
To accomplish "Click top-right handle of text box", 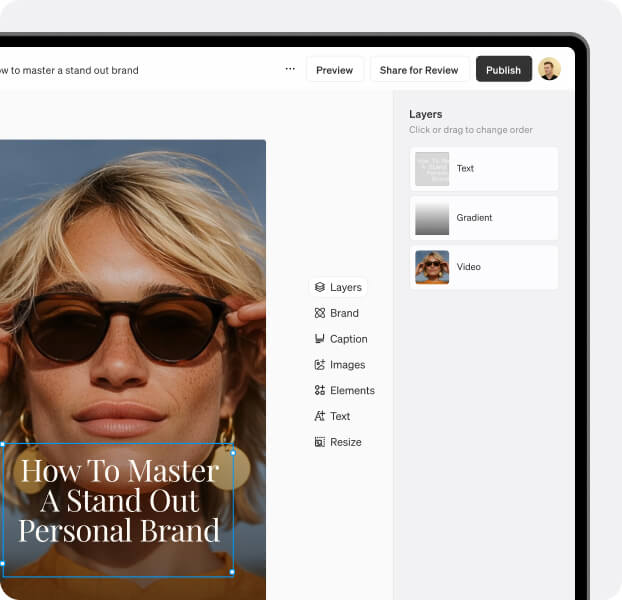I will pyautogui.click(x=233, y=452).
